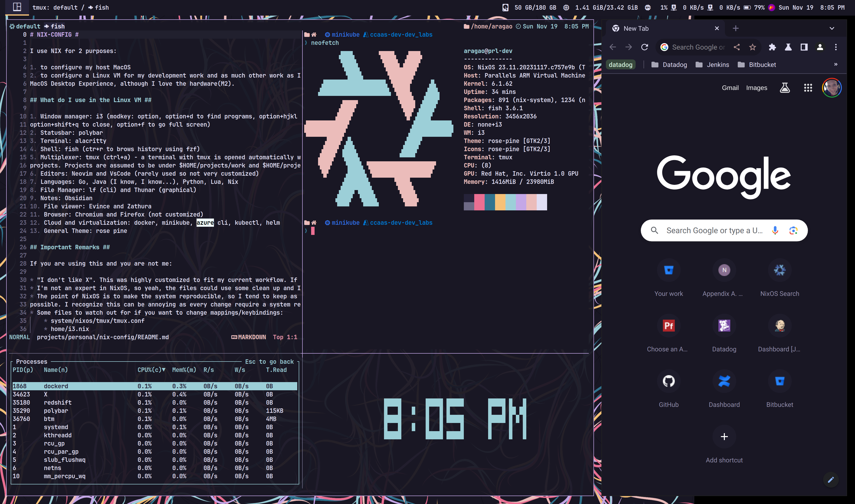
Task: Expand the tab search chevron
Action: point(831,28)
